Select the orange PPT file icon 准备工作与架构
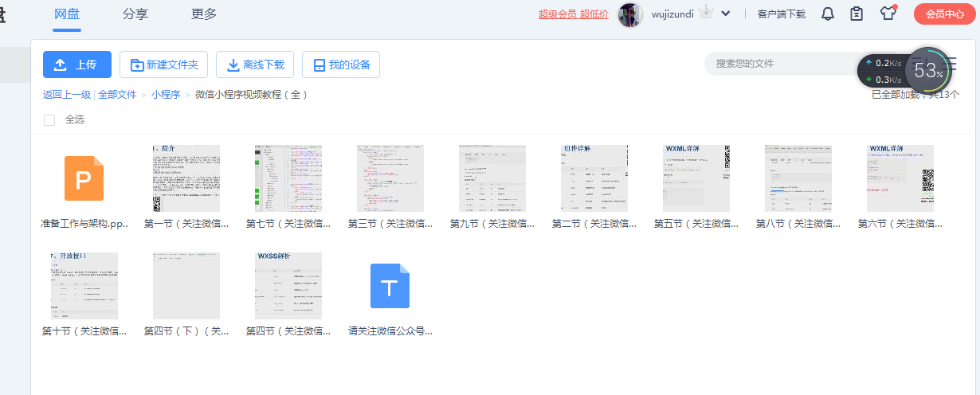 tap(84, 178)
